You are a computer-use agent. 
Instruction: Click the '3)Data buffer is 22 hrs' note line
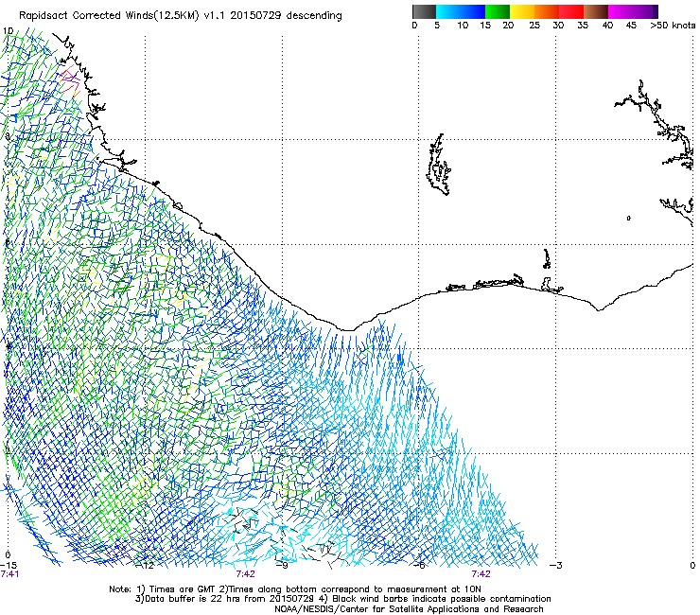point(342,599)
